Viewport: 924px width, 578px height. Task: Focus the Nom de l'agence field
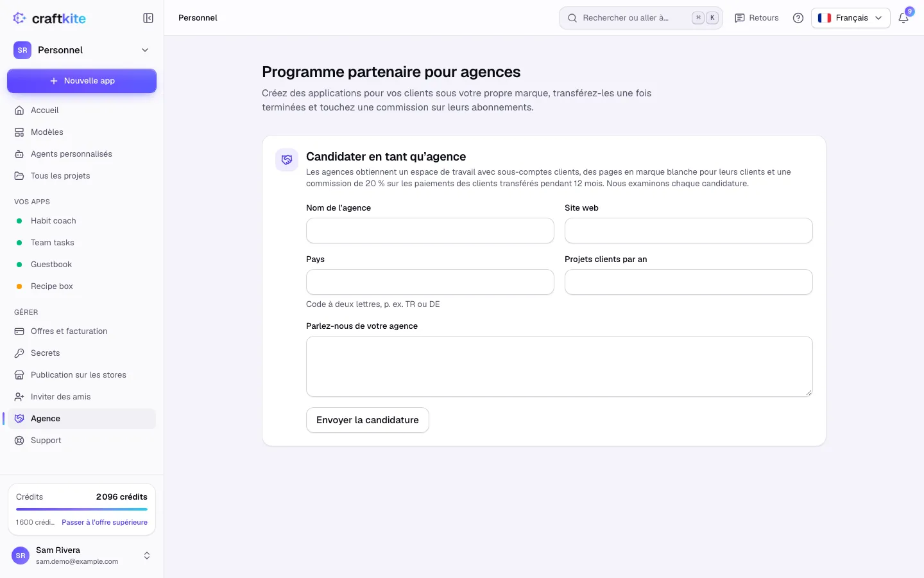[x=430, y=231]
